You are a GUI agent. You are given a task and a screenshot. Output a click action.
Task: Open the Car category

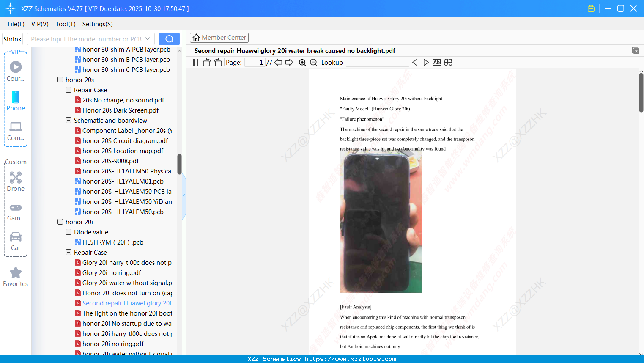click(x=16, y=241)
